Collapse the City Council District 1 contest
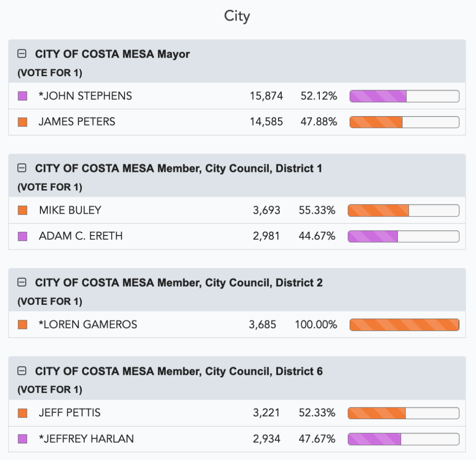The width and height of the screenshot is (476, 460). [21, 168]
